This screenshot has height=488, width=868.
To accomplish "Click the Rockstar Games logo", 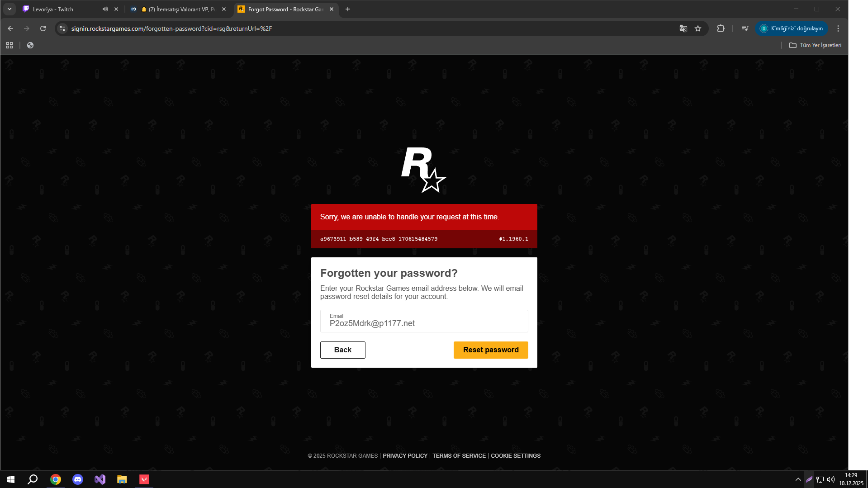I will 424,170.
